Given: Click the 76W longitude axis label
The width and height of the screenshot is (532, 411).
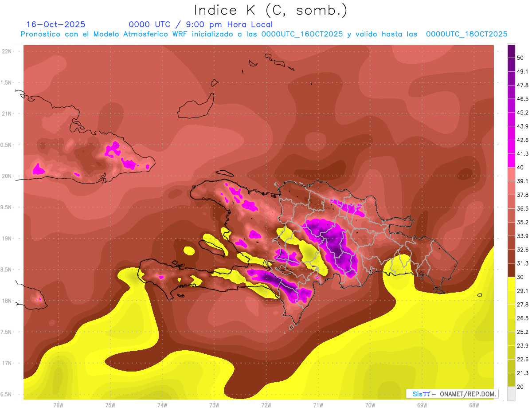Looking at the screenshot, I should click(58, 405).
